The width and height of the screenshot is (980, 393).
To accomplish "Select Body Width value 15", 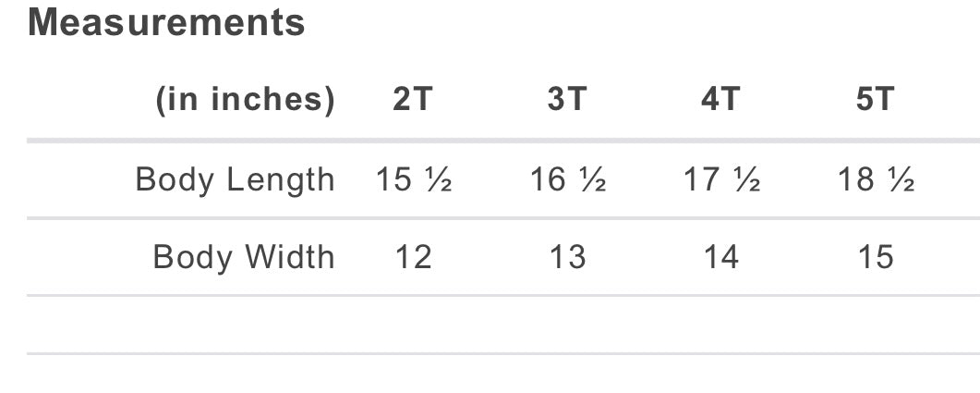I will click(876, 257).
